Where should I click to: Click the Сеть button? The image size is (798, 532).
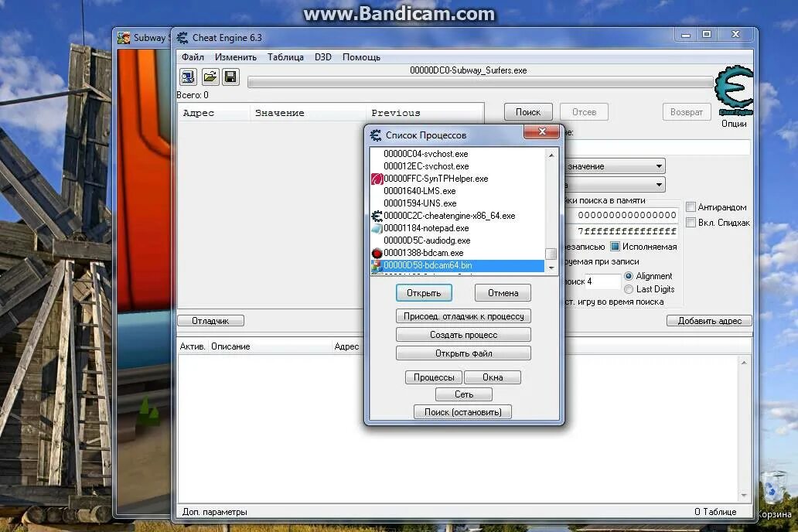coord(464,394)
